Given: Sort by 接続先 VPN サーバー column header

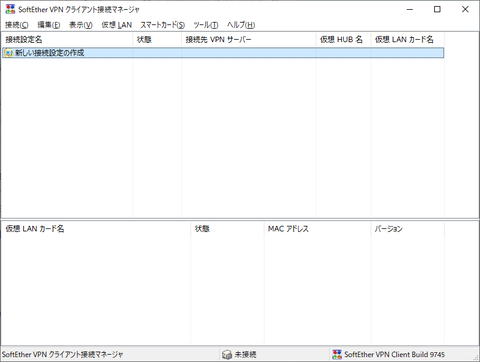Looking at the screenshot, I should [249, 40].
